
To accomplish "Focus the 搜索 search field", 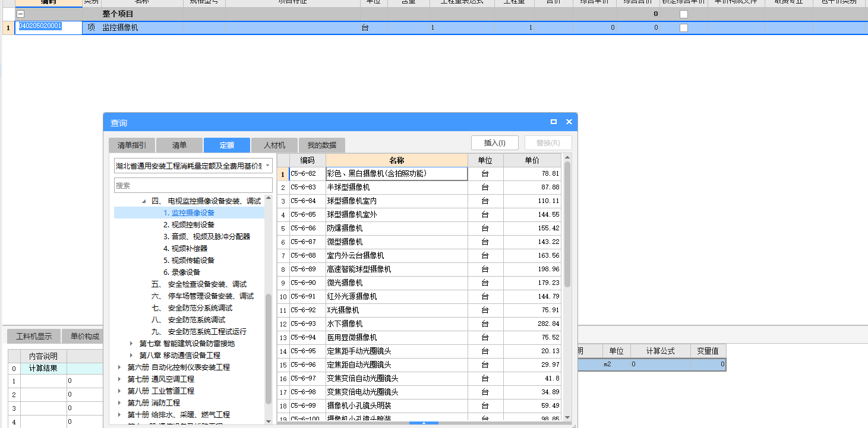I will 193,186.
